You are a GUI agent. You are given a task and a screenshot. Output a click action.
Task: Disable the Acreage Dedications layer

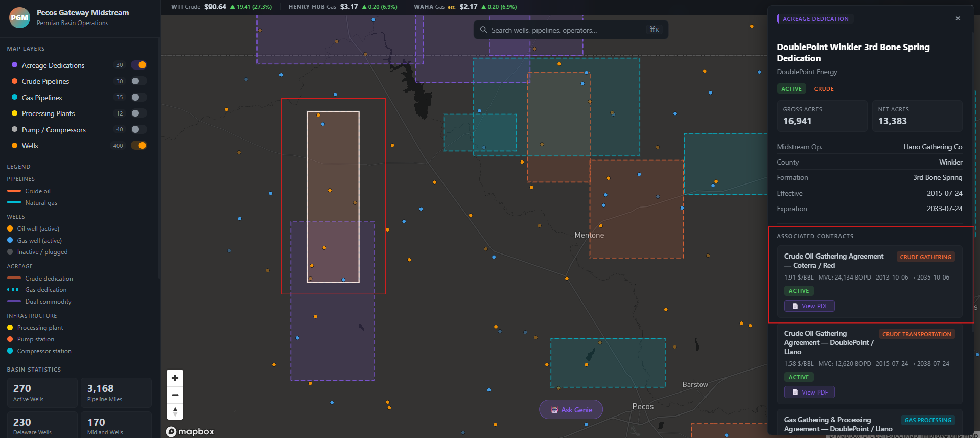click(138, 65)
